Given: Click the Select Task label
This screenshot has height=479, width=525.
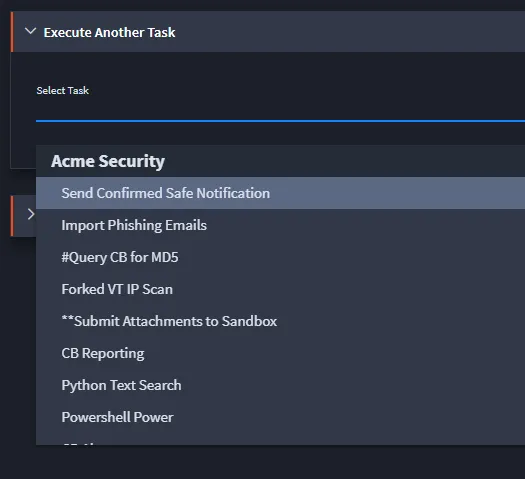Looking at the screenshot, I should [63, 90].
